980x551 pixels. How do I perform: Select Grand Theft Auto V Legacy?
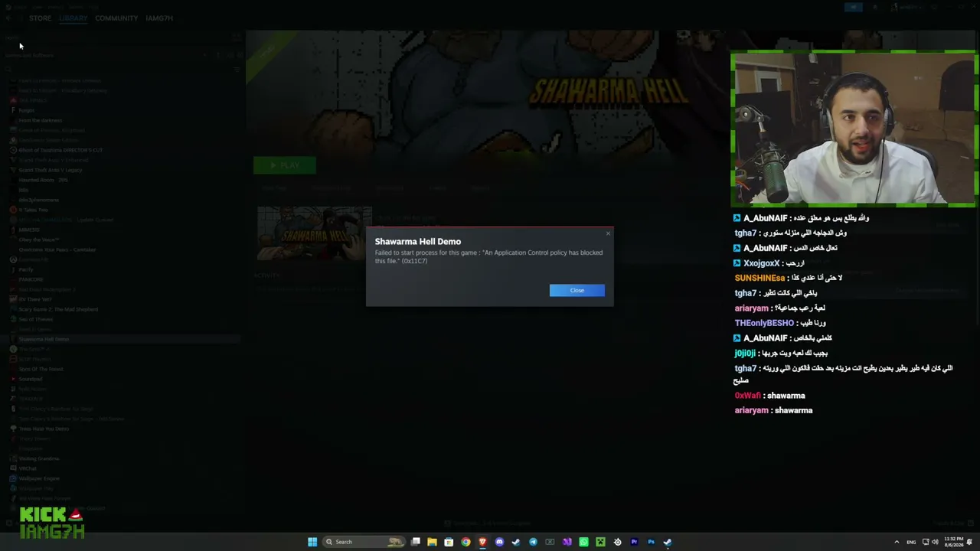(51, 170)
